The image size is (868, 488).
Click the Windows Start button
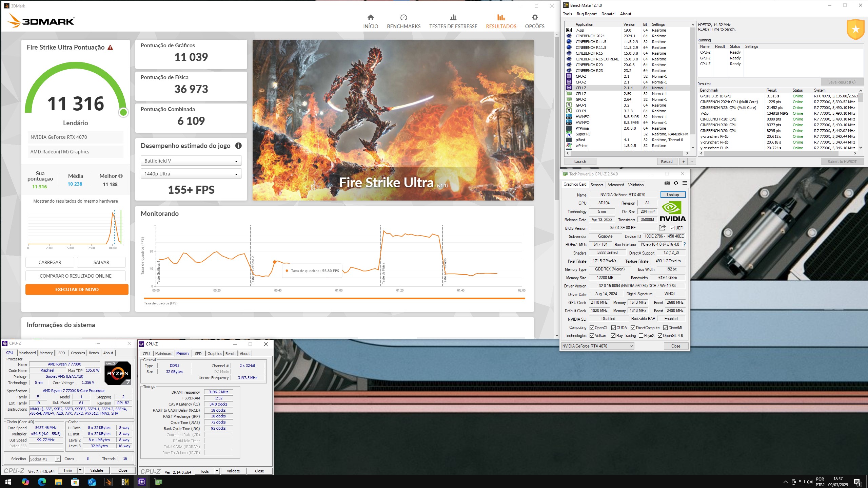[x=8, y=482]
